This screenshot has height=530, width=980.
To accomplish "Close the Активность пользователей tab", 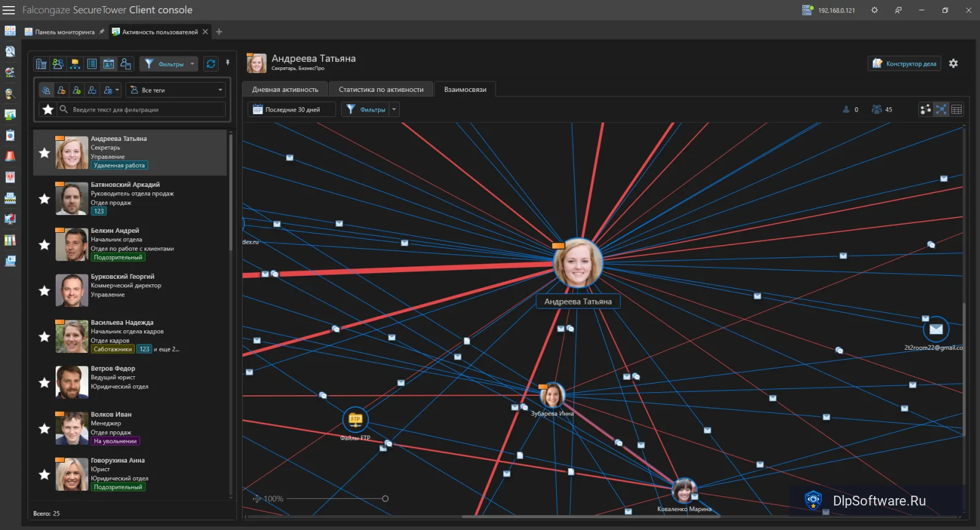I will 205,32.
